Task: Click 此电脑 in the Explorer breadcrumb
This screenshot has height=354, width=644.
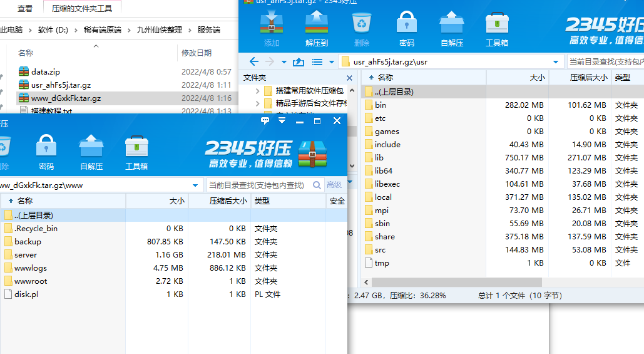Action: pyautogui.click(x=11, y=29)
